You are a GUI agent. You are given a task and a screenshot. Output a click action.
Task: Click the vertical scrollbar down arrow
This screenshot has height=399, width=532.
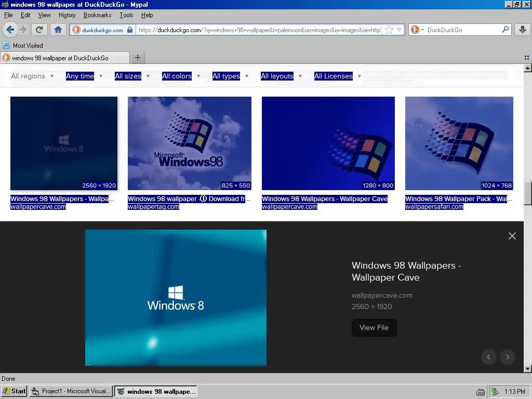click(x=528, y=369)
